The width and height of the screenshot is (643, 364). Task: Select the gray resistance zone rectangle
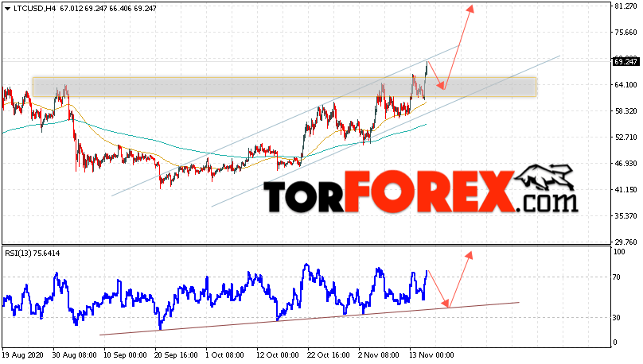click(284, 87)
